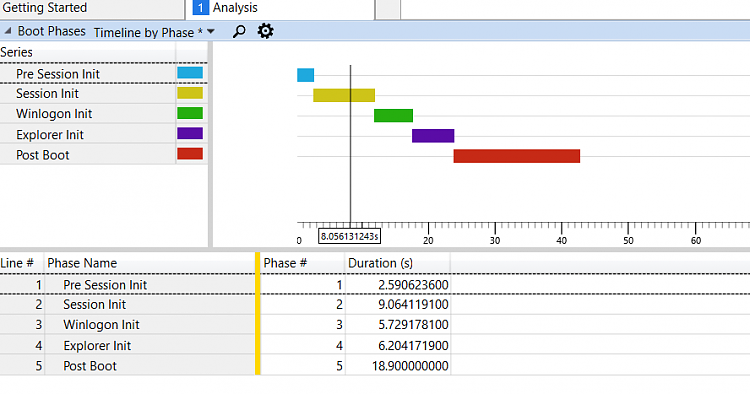750x394 pixels.
Task: Click duration value 6.204171900
Action: (x=413, y=345)
